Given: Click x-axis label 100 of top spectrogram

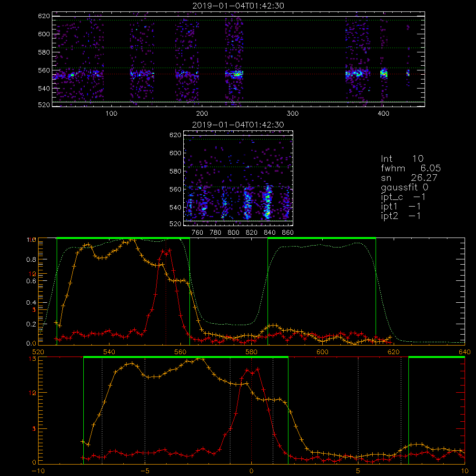Looking at the screenshot, I should pyautogui.click(x=111, y=114).
